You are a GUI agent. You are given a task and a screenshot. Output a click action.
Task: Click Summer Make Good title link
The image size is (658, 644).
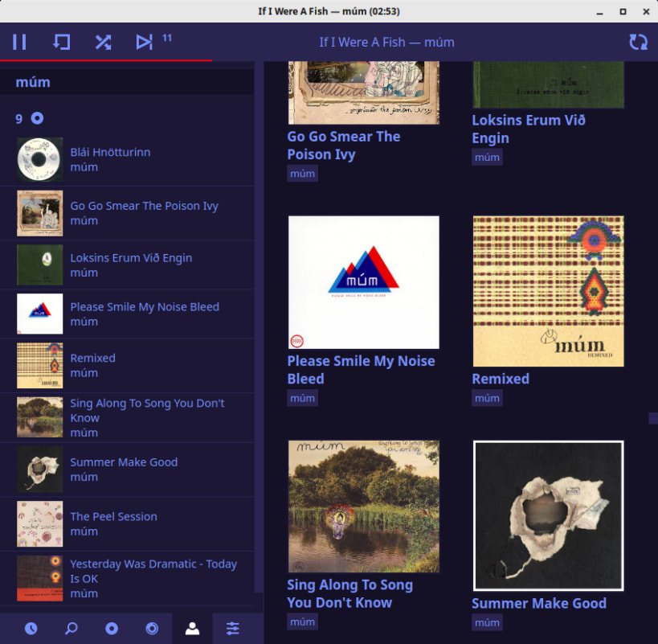[539, 603]
